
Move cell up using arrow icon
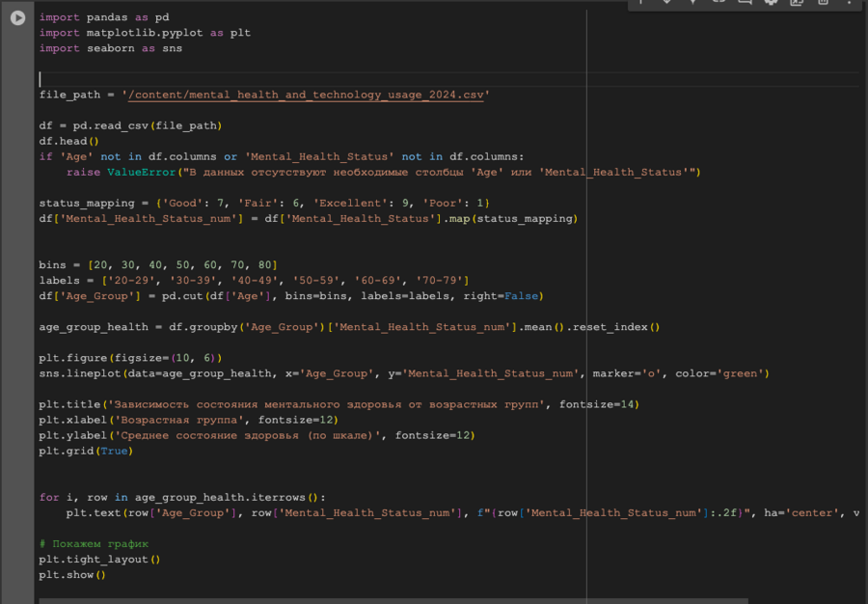[640, 3]
